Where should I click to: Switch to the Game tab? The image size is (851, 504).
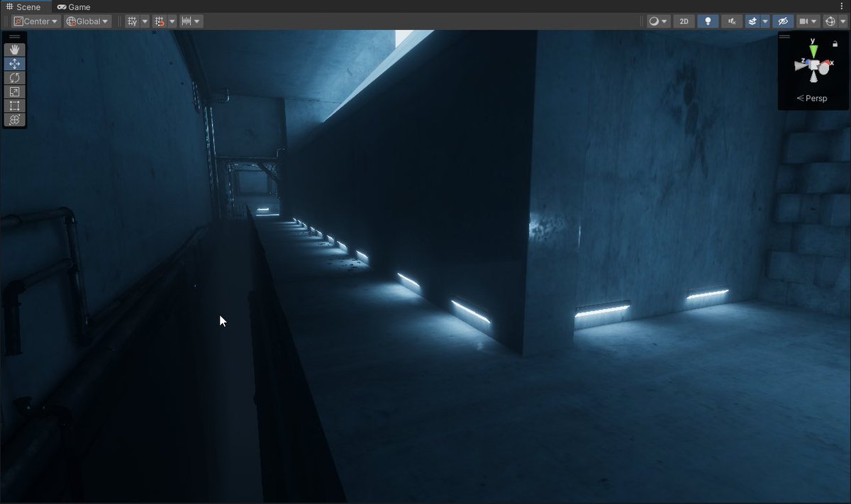74,6
